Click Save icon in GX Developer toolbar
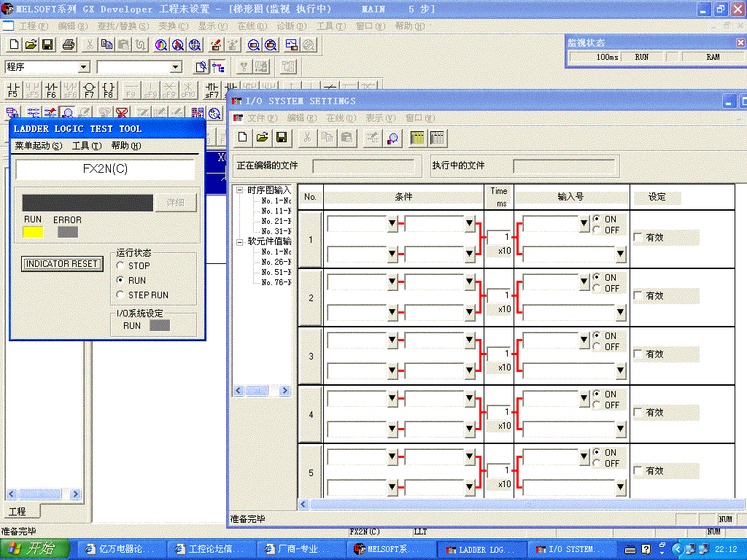747x560 pixels. 47,44
